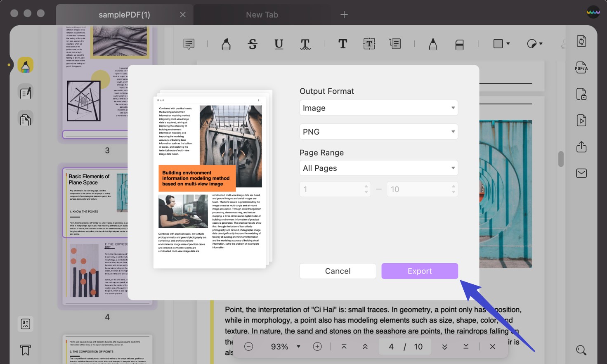This screenshot has width=607, height=364.
Task: Send document via email
Action: click(581, 173)
